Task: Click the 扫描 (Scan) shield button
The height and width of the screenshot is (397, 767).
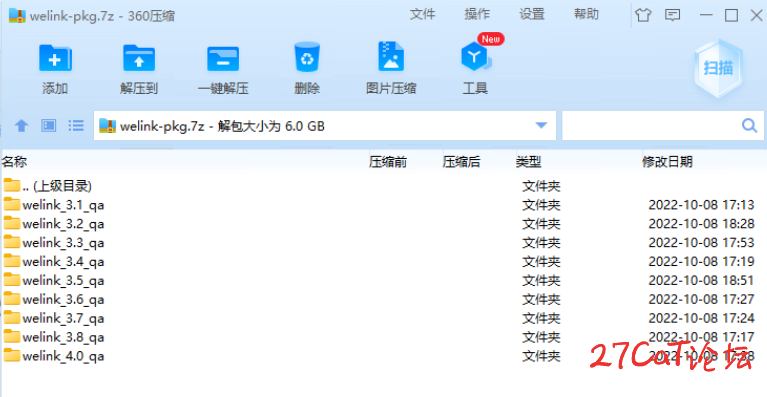Action: tap(718, 67)
